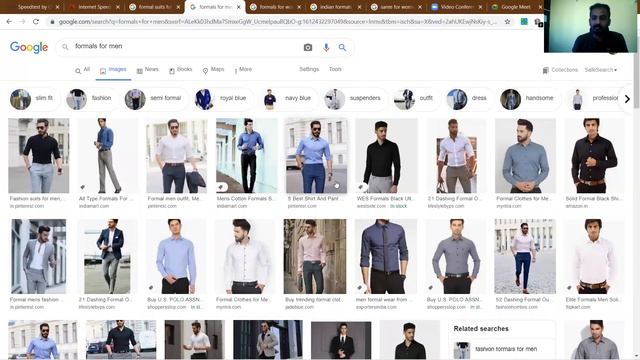Image resolution: width=640 pixels, height=360 pixels.
Task: Open Collections link
Action: click(560, 70)
